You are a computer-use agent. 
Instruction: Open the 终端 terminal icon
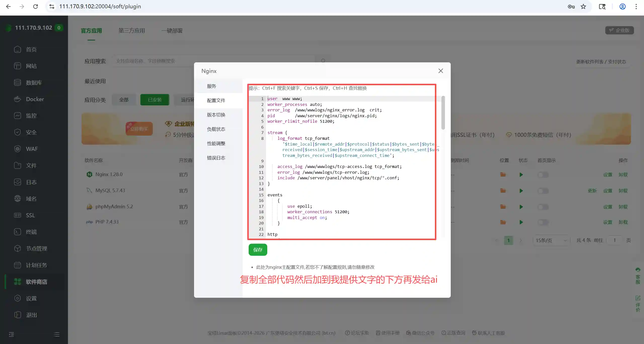coord(17,232)
